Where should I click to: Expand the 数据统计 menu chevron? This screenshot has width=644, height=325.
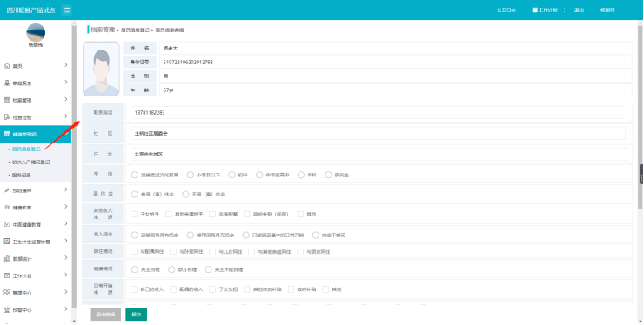[66, 258]
